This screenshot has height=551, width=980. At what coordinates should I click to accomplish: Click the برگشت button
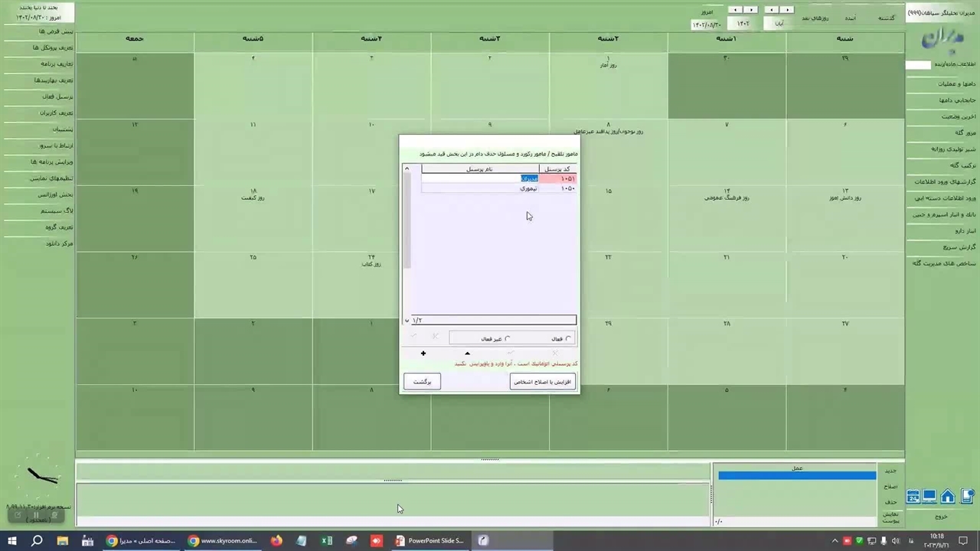[x=422, y=382]
